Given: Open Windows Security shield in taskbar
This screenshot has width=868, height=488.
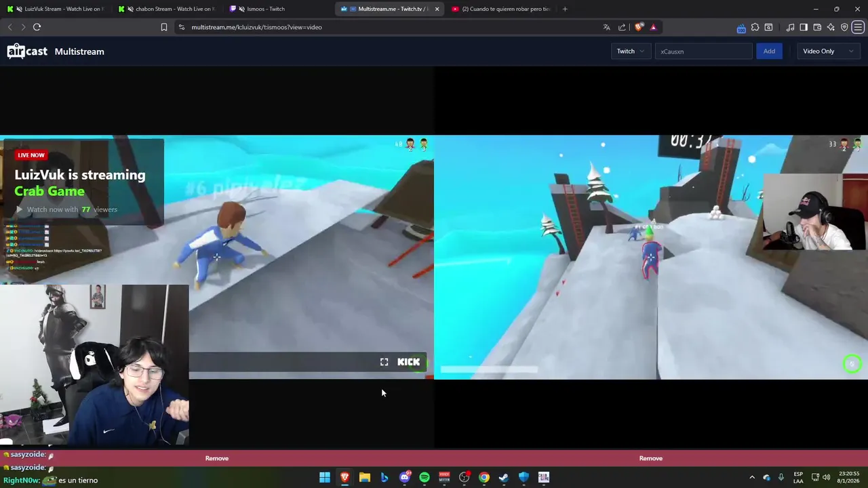Looking at the screenshot, I should [x=524, y=477].
